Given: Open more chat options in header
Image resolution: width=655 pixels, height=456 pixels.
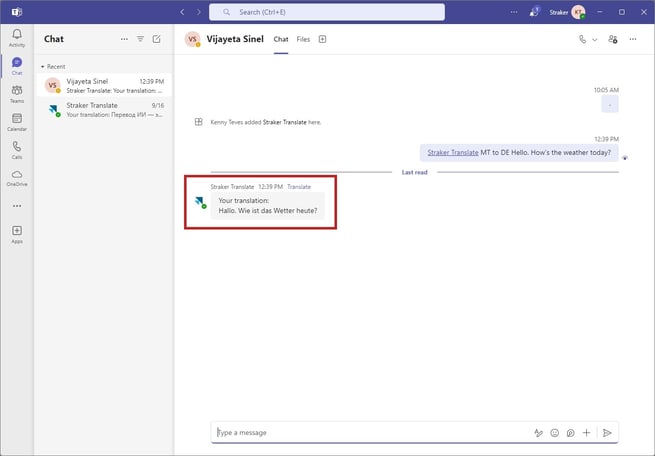Looking at the screenshot, I should (633, 39).
